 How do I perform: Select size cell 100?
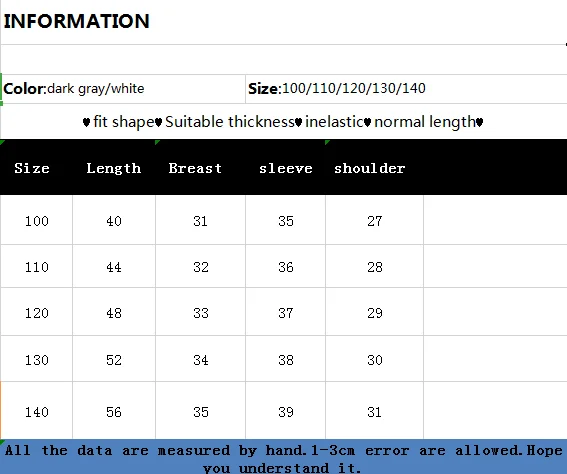click(37, 221)
